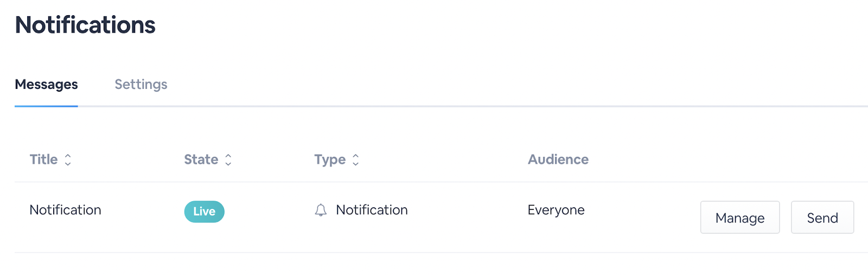This screenshot has width=868, height=275.
Task: Click the Everyone audience value
Action: [x=556, y=210]
